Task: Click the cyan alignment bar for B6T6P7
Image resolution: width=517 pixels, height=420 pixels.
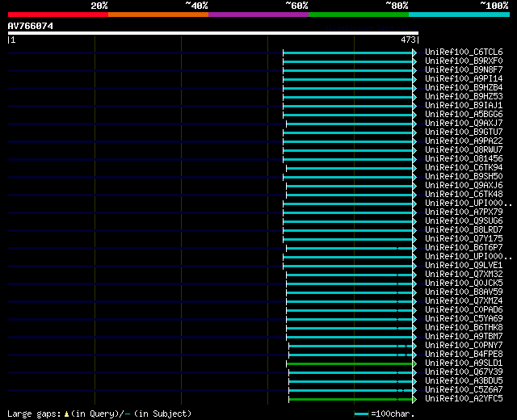Action: pos(350,248)
